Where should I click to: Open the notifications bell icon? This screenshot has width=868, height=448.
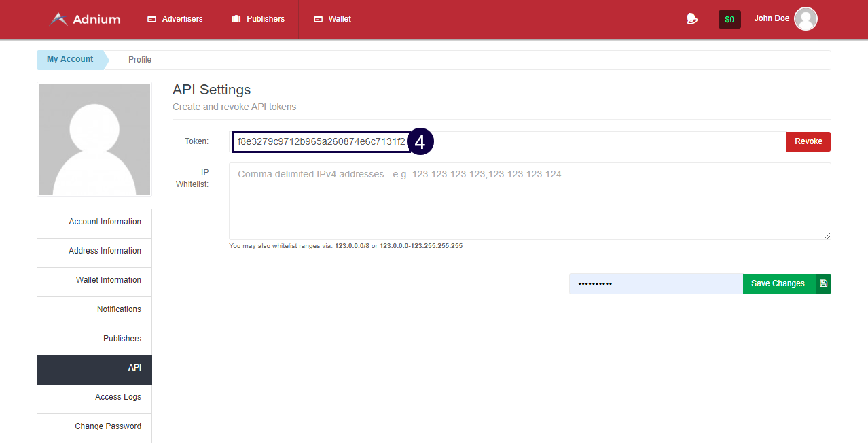tap(692, 19)
